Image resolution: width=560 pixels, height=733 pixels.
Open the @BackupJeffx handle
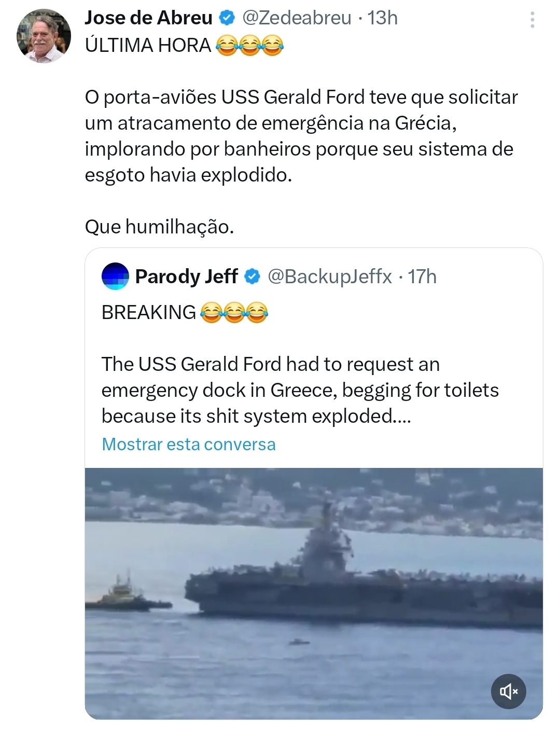(x=329, y=276)
